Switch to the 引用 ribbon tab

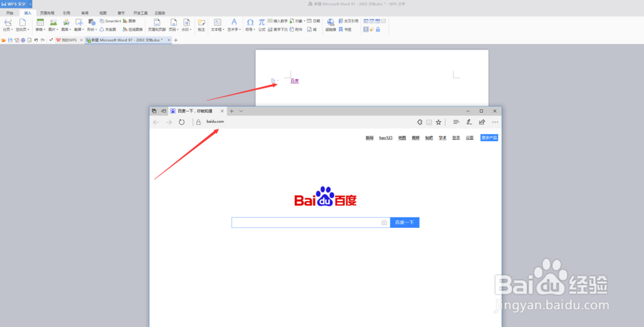pos(66,13)
